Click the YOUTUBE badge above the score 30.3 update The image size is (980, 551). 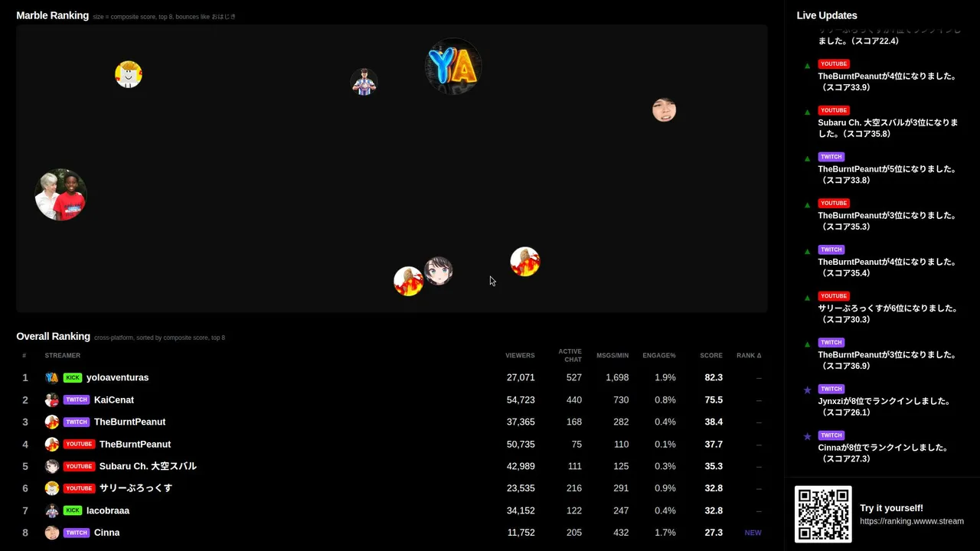pos(834,296)
